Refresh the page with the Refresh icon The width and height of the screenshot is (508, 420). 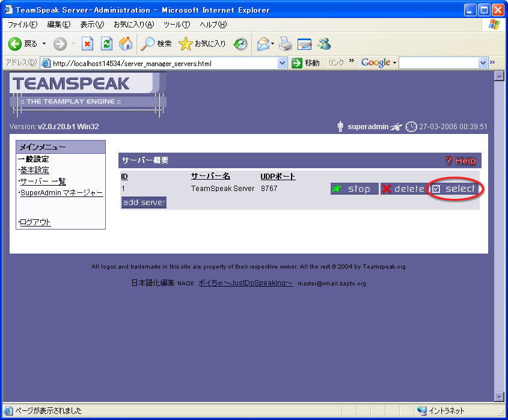pyautogui.click(x=106, y=44)
